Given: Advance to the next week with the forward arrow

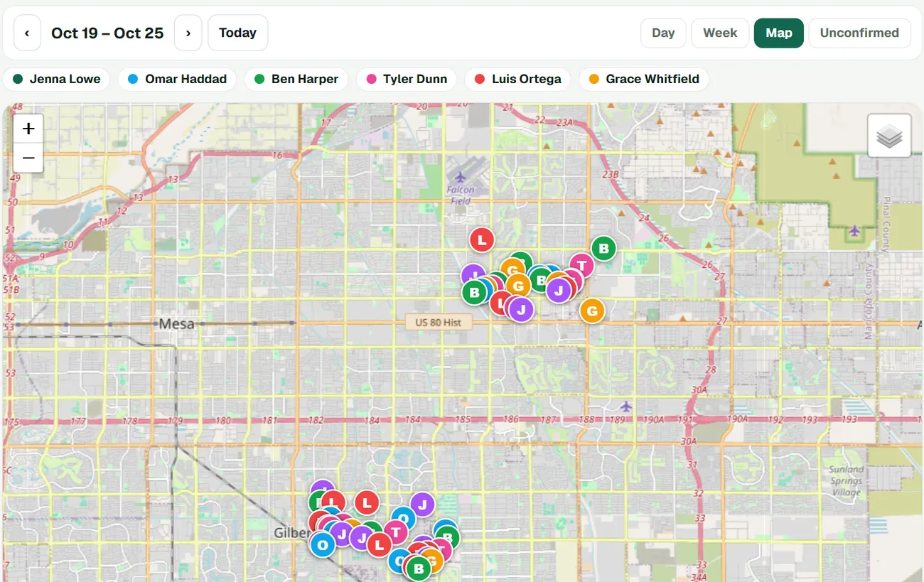Looking at the screenshot, I should [188, 33].
